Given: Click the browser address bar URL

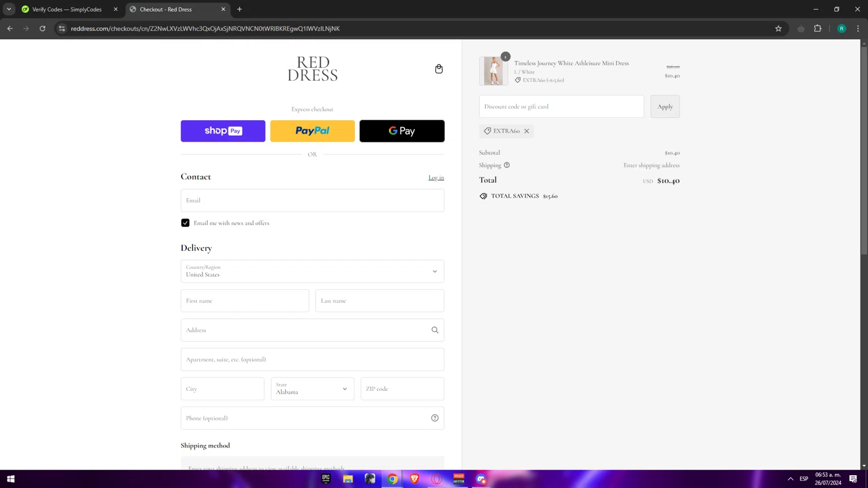Looking at the screenshot, I should [x=205, y=28].
